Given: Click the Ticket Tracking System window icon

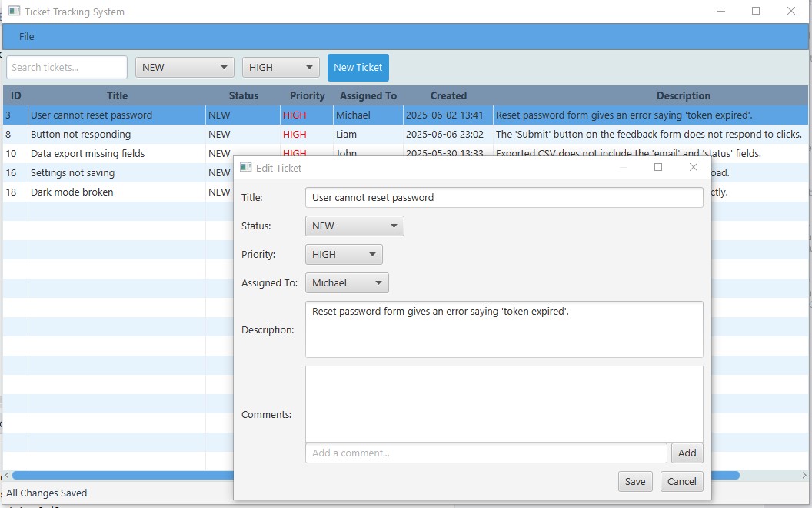Looking at the screenshot, I should pyautogui.click(x=15, y=11).
